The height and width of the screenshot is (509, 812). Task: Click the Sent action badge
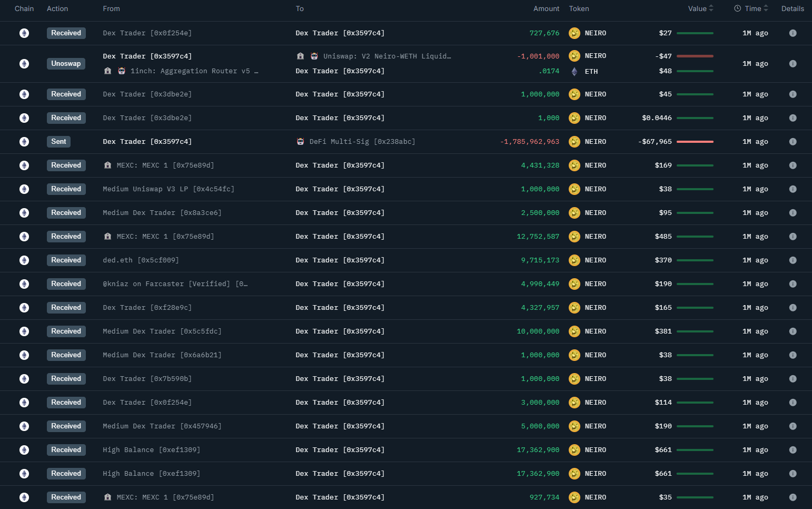pos(58,142)
